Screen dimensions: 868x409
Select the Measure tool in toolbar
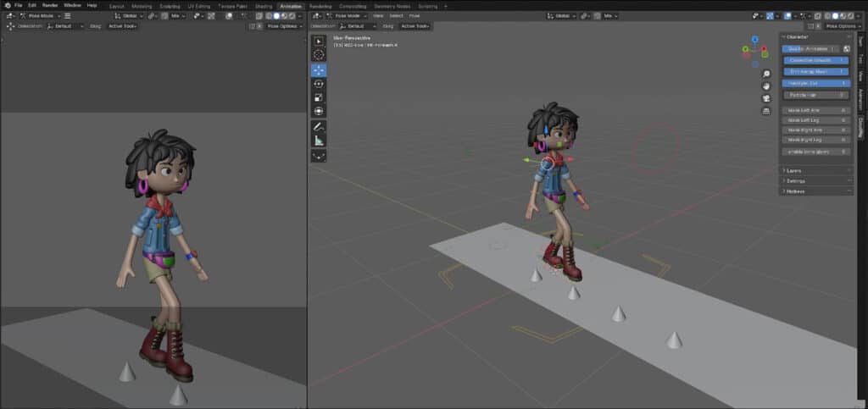tap(319, 141)
